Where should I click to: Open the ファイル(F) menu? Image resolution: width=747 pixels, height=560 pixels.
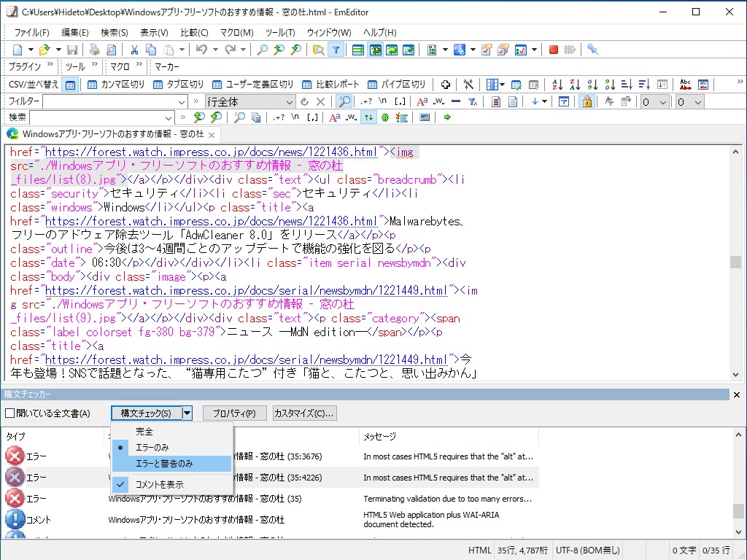point(31,32)
